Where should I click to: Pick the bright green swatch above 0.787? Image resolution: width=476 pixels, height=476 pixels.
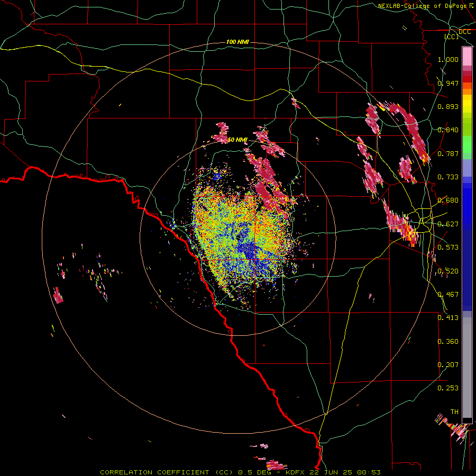[x=467, y=144]
